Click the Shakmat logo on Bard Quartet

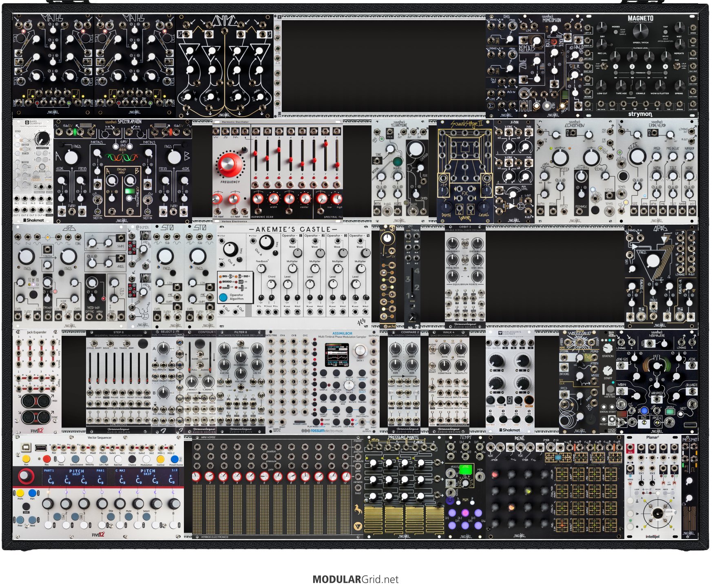coord(33,220)
